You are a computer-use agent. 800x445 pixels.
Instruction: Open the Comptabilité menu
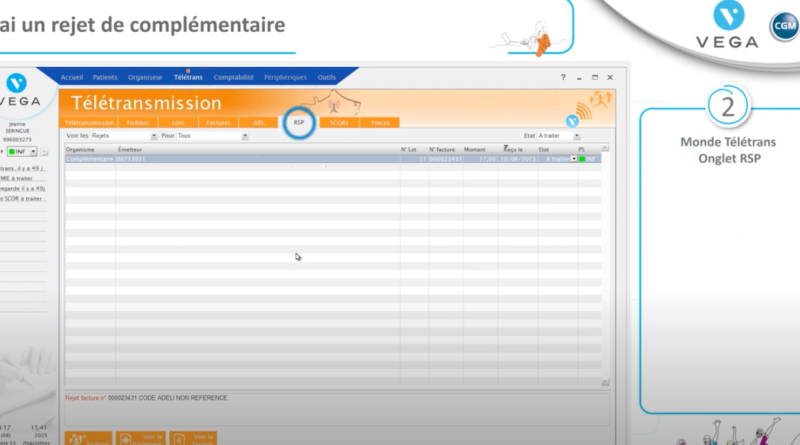[234, 78]
